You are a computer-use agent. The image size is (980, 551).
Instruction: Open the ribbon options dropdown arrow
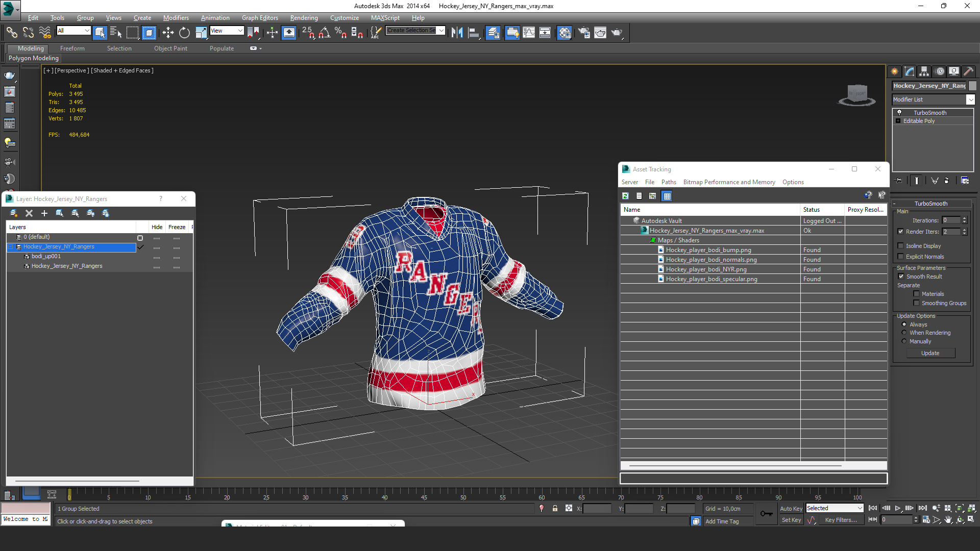pos(260,48)
